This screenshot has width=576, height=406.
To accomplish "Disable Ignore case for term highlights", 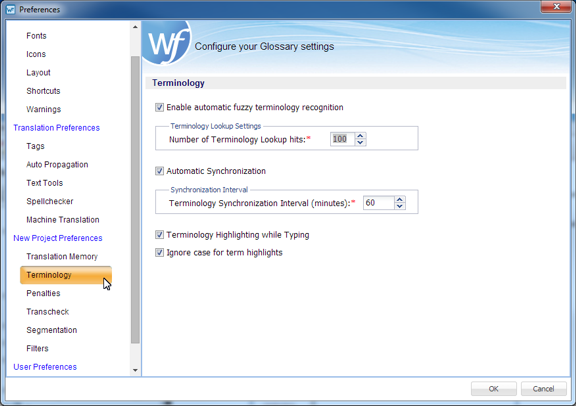I will pos(159,253).
